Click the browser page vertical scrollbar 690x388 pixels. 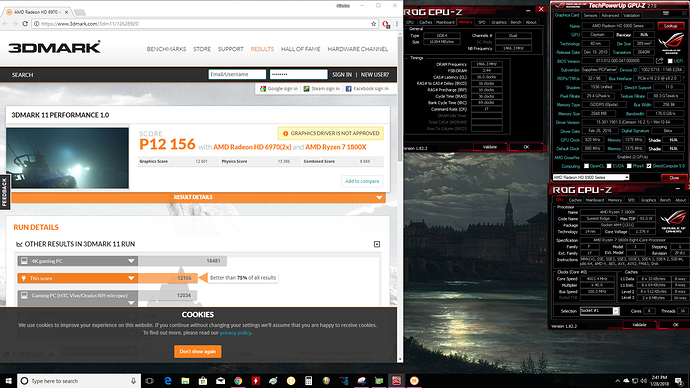point(400,198)
